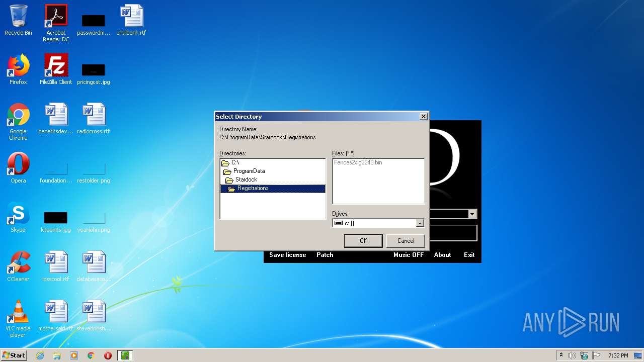
Task: Select benefitsdev... Word document icon
Action: coord(56,119)
